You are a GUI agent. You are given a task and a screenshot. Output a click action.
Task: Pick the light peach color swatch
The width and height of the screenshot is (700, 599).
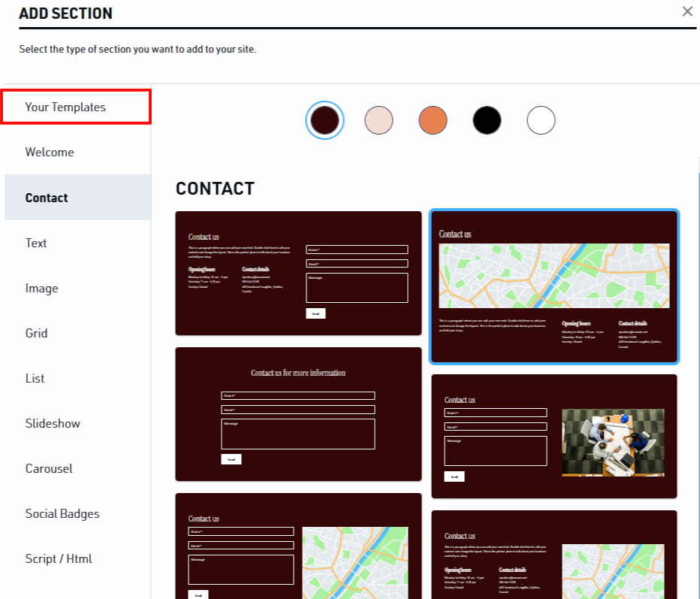[379, 120]
